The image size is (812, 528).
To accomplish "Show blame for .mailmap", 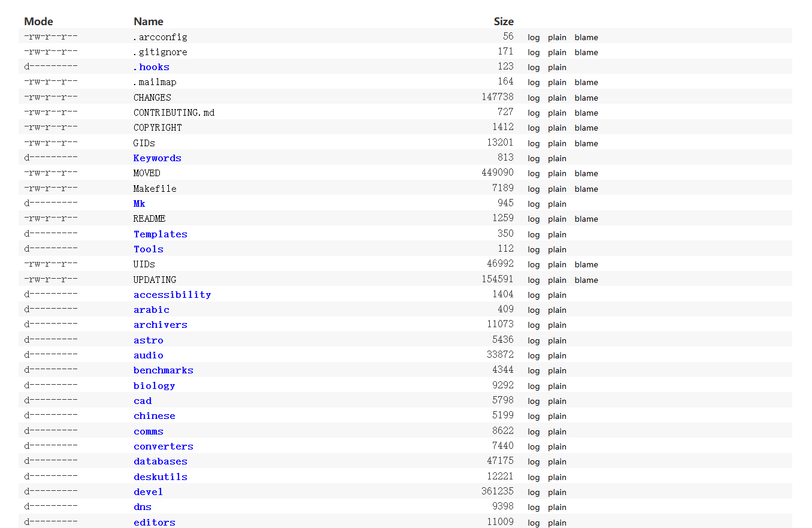I will click(586, 82).
